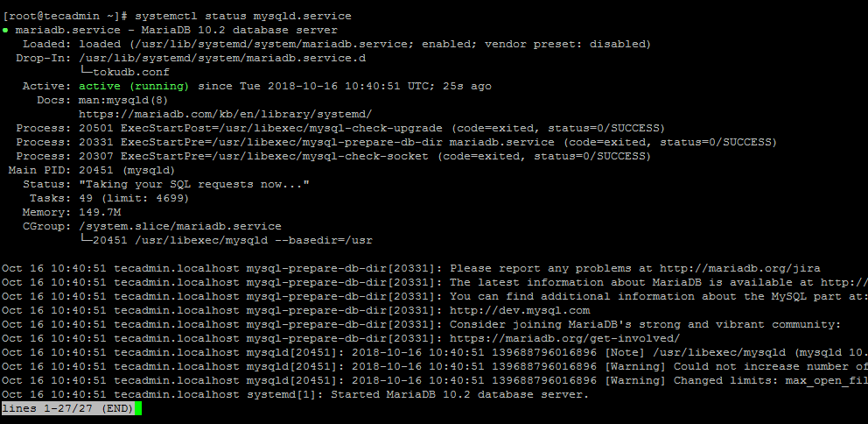The image size is (868, 424).
Task: Click the 'Taking your SQL requests now...' status text
Action: [193, 184]
